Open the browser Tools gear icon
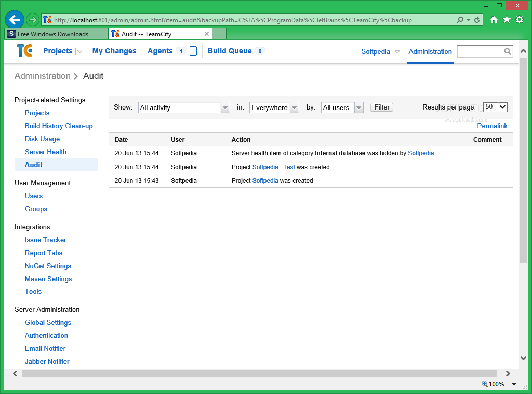The image size is (532, 394). tap(520, 19)
